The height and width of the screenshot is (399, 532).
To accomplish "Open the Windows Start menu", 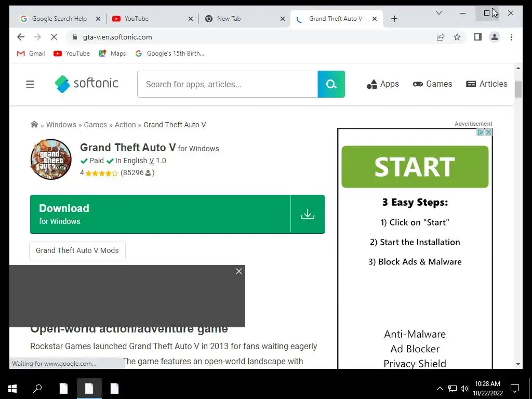I will pyautogui.click(x=12, y=389).
